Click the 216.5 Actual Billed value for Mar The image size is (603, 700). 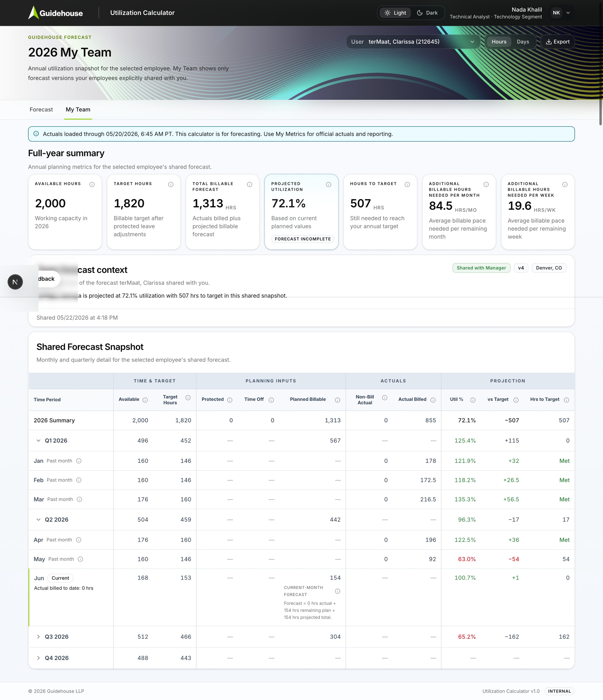click(x=428, y=499)
